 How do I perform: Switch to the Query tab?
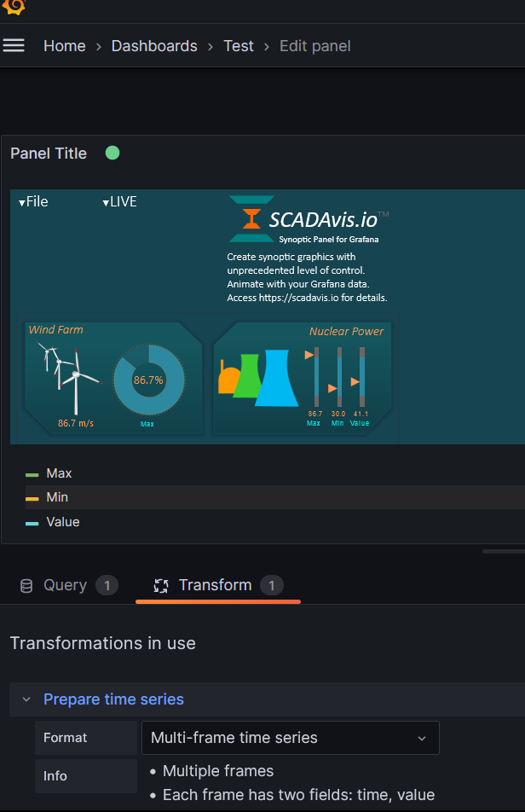(x=65, y=585)
